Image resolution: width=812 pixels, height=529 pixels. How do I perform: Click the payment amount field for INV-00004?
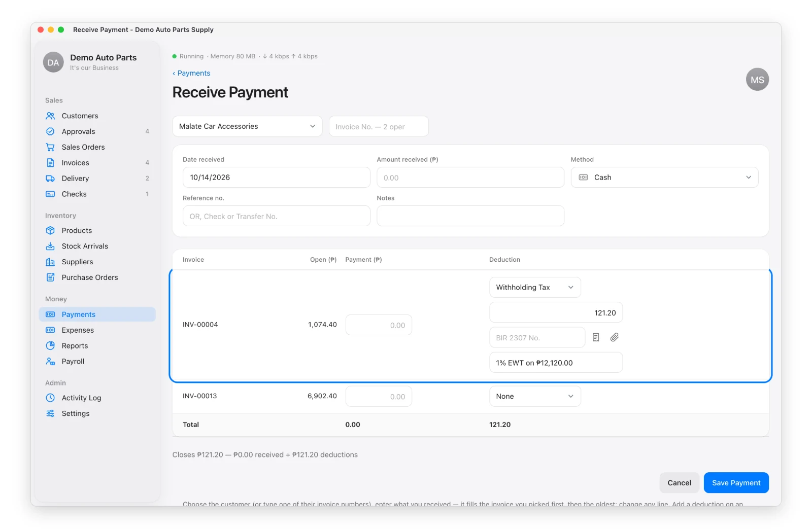point(379,325)
